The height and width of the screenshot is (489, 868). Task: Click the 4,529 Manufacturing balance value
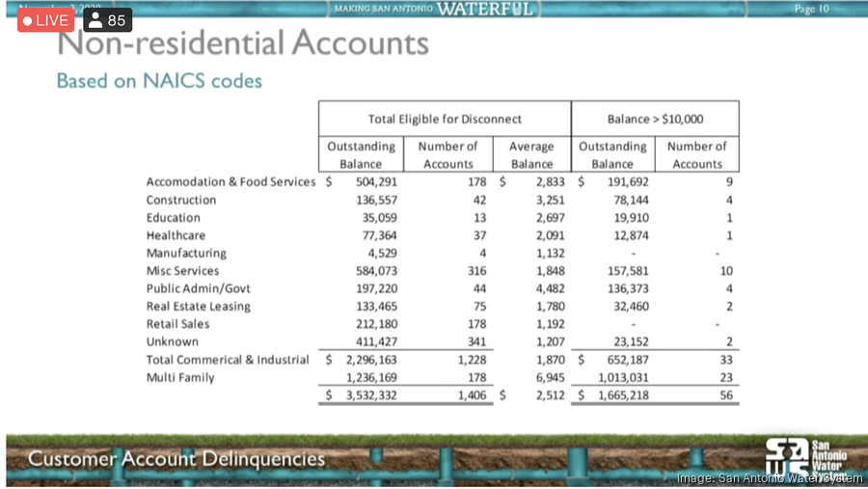[x=383, y=253]
